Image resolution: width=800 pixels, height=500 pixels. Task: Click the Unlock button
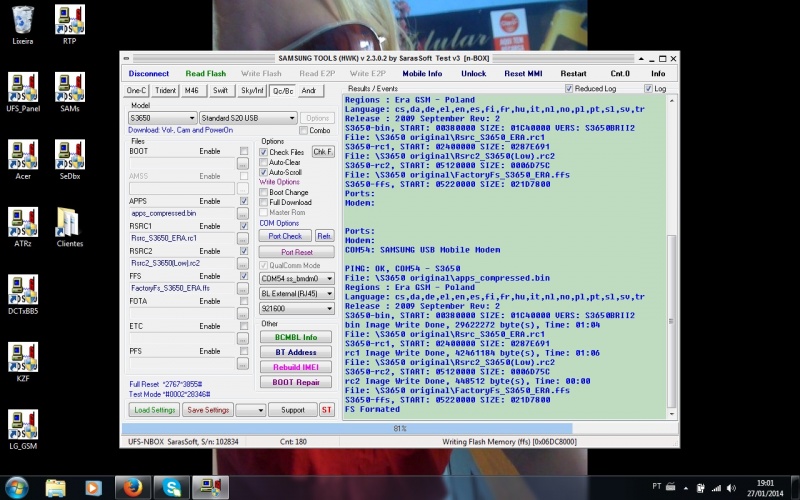[473, 73]
